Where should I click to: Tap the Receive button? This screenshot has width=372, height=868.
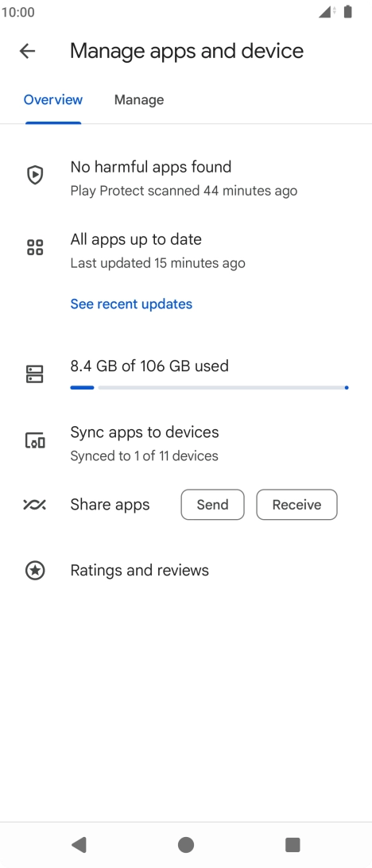(x=296, y=505)
